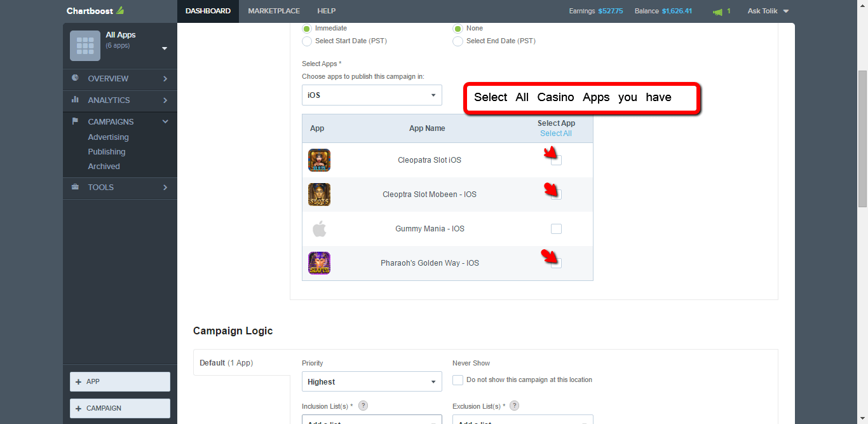This screenshot has width=868, height=424.
Task: Open the Help tab
Action: (327, 11)
